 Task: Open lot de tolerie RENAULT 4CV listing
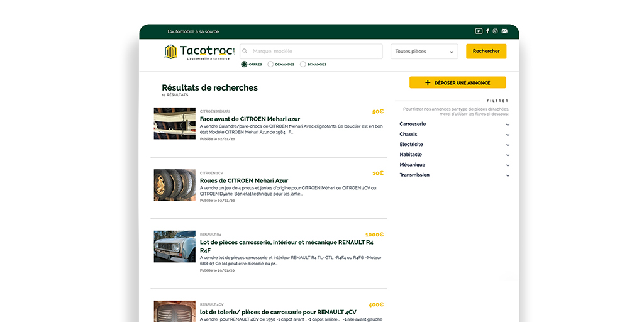tap(278, 312)
